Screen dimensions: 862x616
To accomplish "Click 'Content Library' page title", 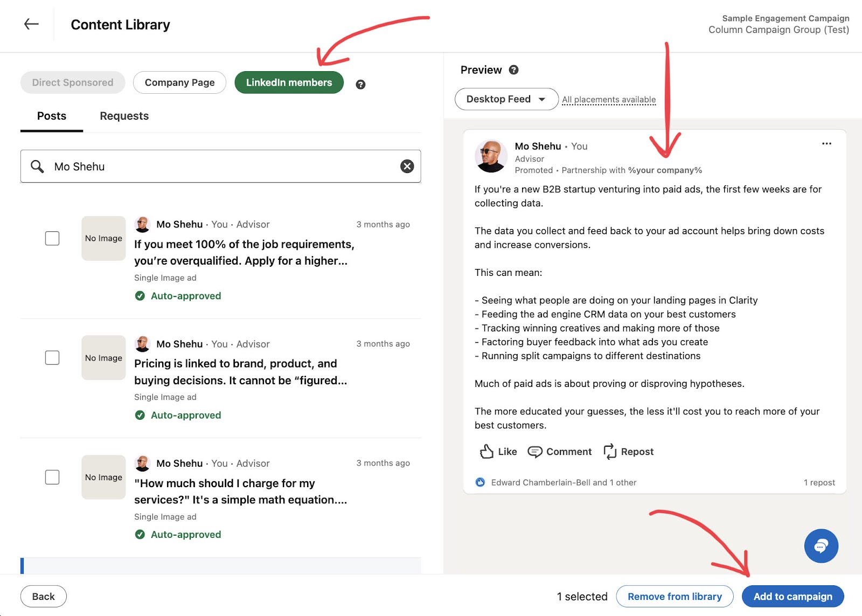I will pos(120,25).
